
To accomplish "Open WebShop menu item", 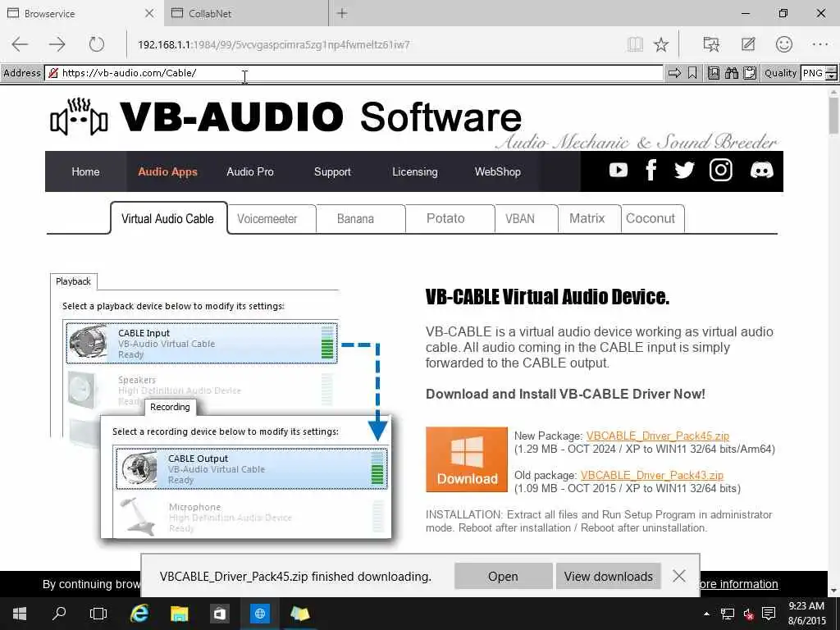I will [x=497, y=171].
